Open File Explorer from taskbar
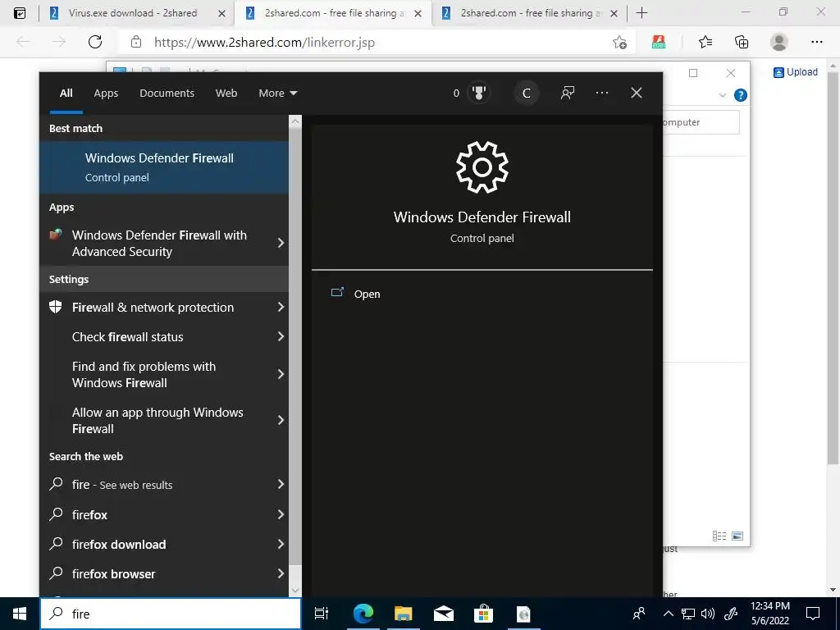The height and width of the screenshot is (630, 840). pos(404,614)
